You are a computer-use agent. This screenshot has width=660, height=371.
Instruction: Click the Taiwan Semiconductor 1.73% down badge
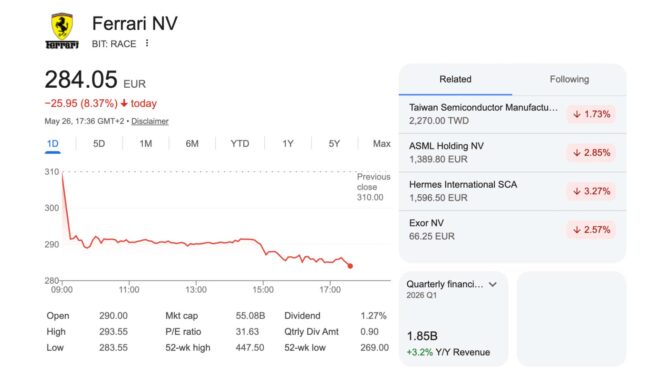click(591, 114)
